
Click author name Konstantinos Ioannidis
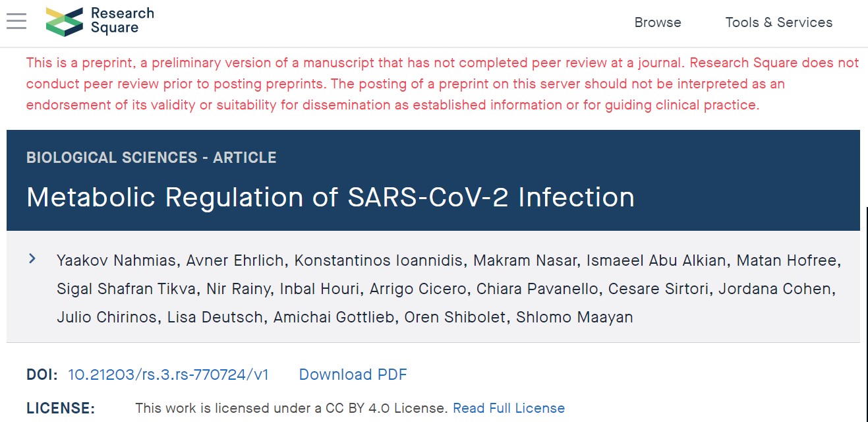coord(378,260)
